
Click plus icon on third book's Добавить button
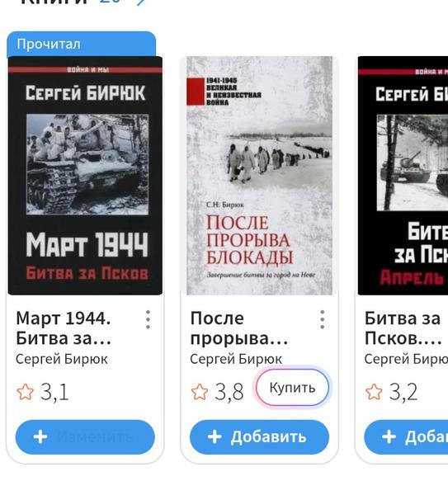(389, 437)
